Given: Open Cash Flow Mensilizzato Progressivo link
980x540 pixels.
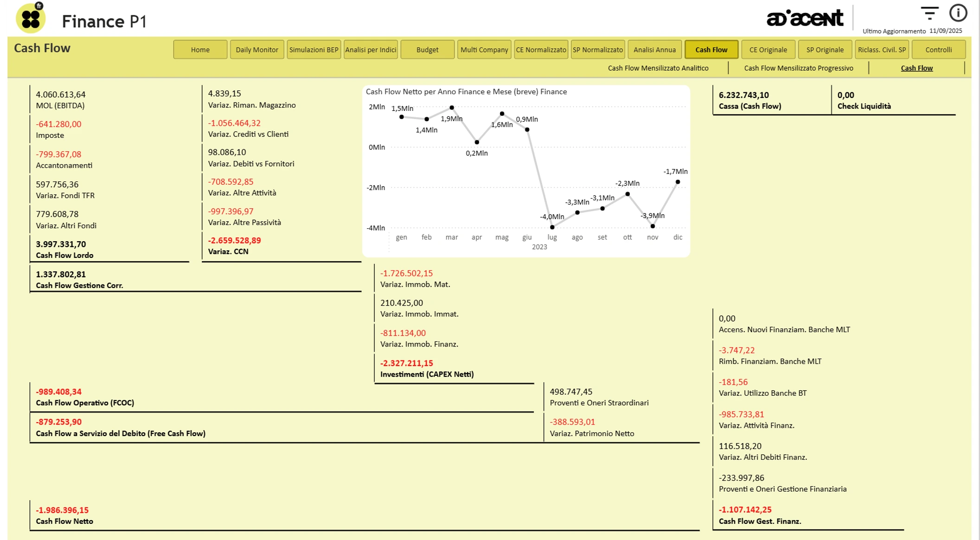Looking at the screenshot, I should tap(798, 68).
